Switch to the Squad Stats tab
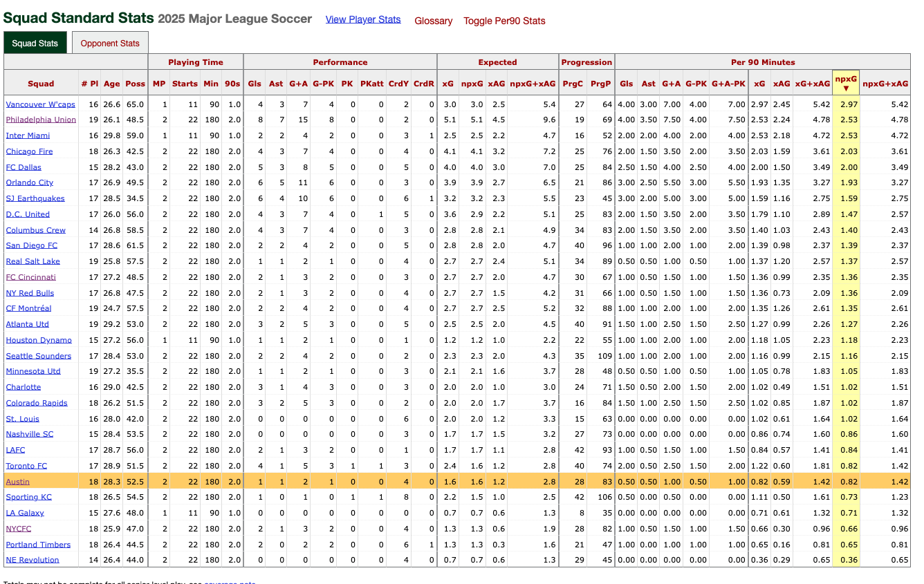The image size is (924, 584). tap(35, 43)
